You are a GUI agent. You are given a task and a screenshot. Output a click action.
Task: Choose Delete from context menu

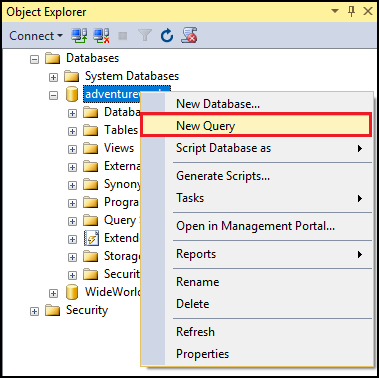point(256,304)
